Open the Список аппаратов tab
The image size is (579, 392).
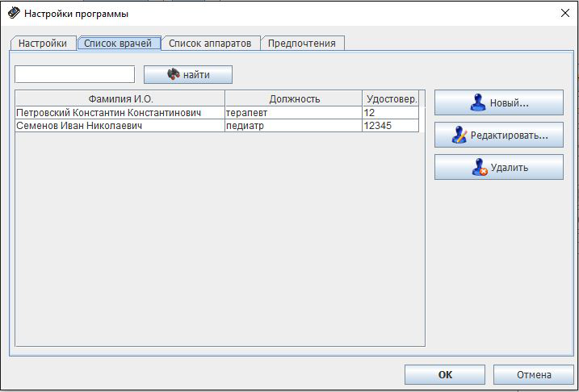pos(210,43)
